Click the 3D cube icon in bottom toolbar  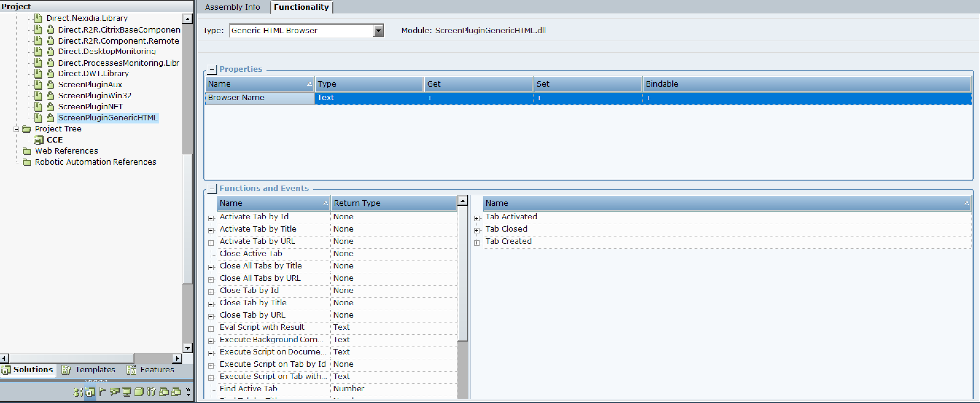coord(139,392)
